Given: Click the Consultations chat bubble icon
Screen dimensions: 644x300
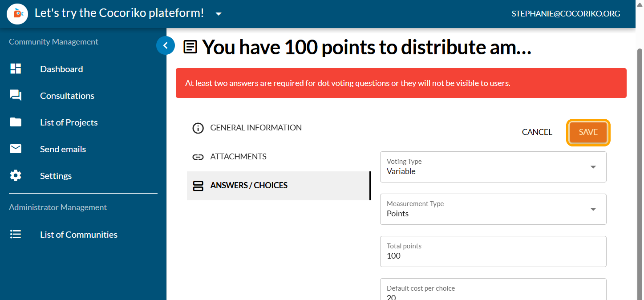Looking at the screenshot, I should tap(16, 96).
